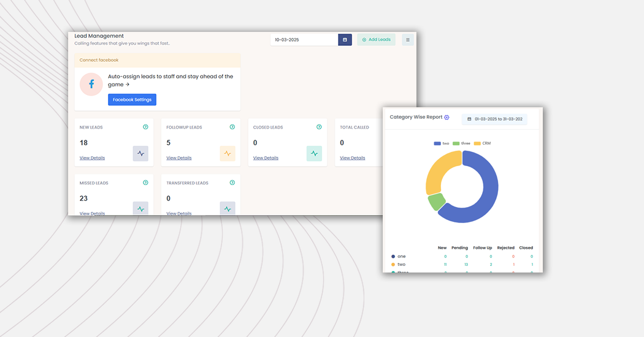Screen dimensions: 644x337
Task: Click the help icon on Closed Leads card
Action: tap(319, 127)
